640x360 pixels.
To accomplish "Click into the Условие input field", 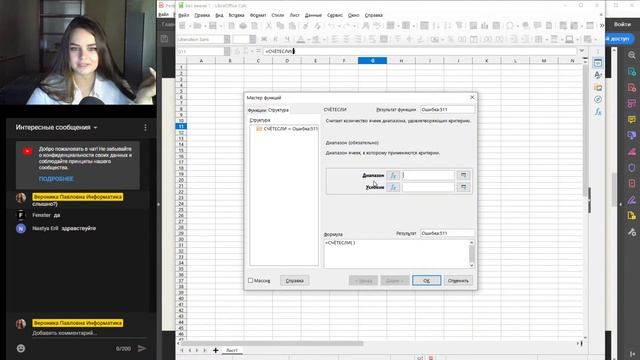I will (x=428, y=187).
